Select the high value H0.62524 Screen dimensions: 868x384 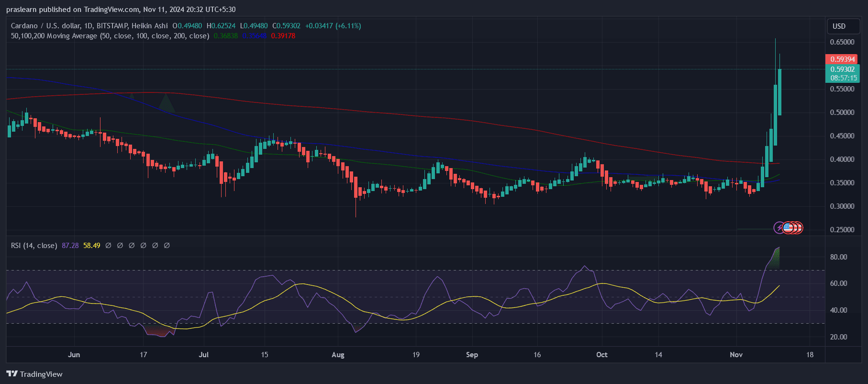(221, 26)
